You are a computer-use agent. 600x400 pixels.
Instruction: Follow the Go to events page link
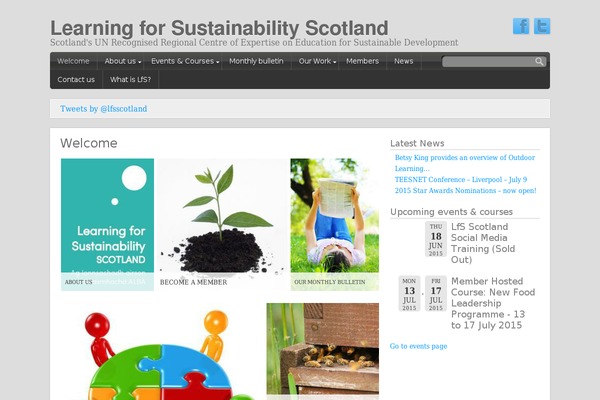418,346
